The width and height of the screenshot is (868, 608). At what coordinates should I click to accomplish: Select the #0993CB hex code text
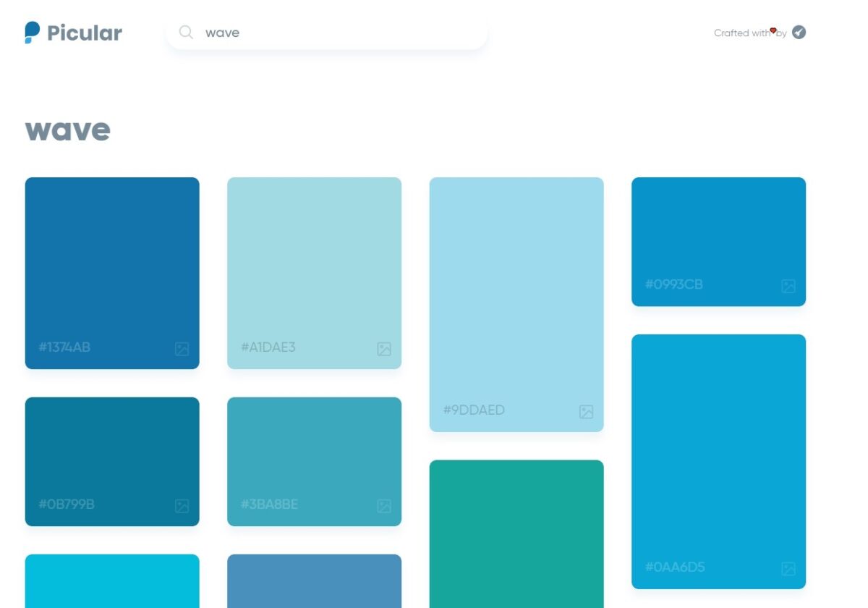click(x=673, y=284)
